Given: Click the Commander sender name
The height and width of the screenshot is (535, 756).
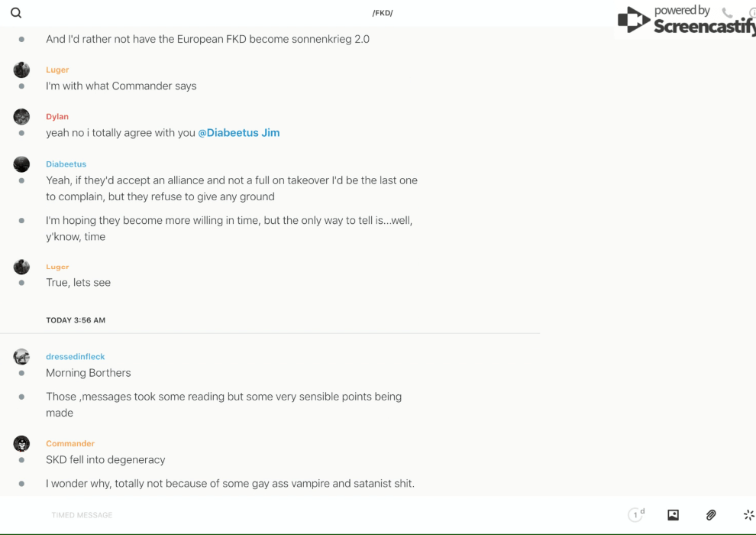Looking at the screenshot, I should [70, 444].
